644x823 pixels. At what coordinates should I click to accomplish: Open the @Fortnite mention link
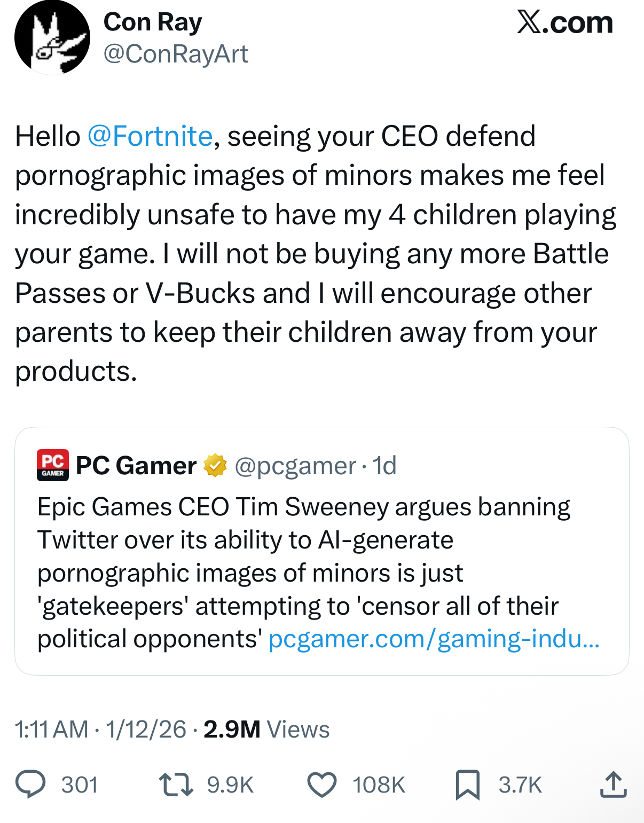point(150,136)
